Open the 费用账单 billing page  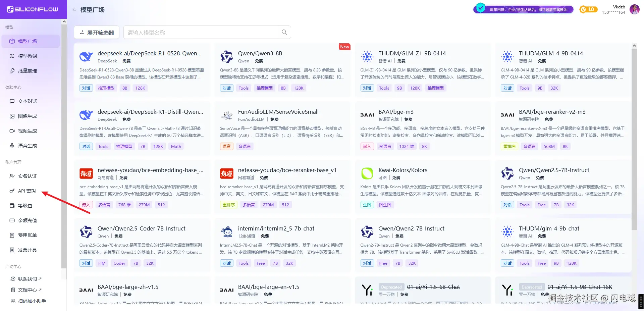click(x=27, y=235)
